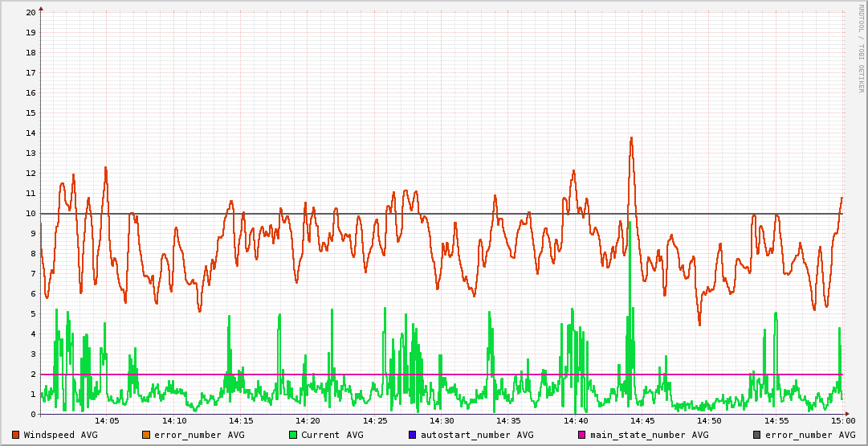Click the blue autostart_number legend swatch
The width and height of the screenshot is (868, 446).
[x=412, y=435]
